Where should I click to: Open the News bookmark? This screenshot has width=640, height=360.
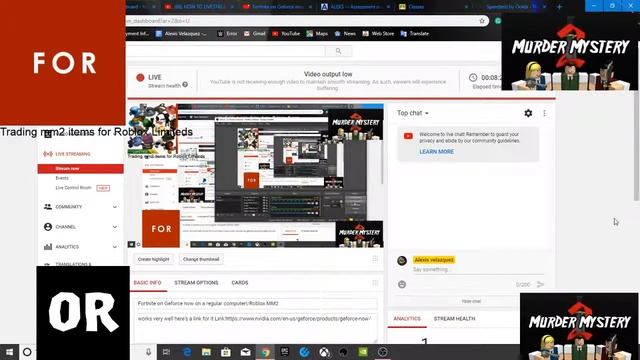(x=345, y=33)
